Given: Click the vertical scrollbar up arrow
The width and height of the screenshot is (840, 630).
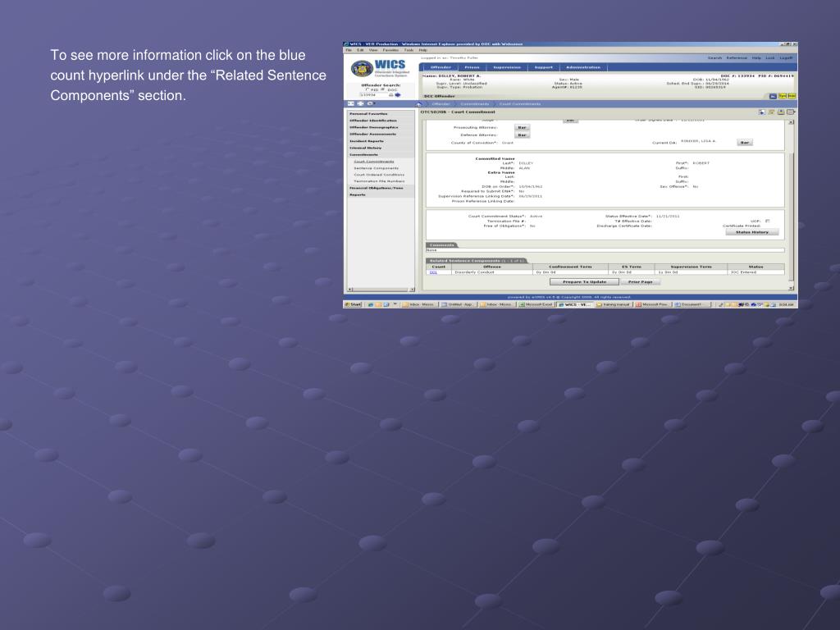Looking at the screenshot, I should coord(792,122).
